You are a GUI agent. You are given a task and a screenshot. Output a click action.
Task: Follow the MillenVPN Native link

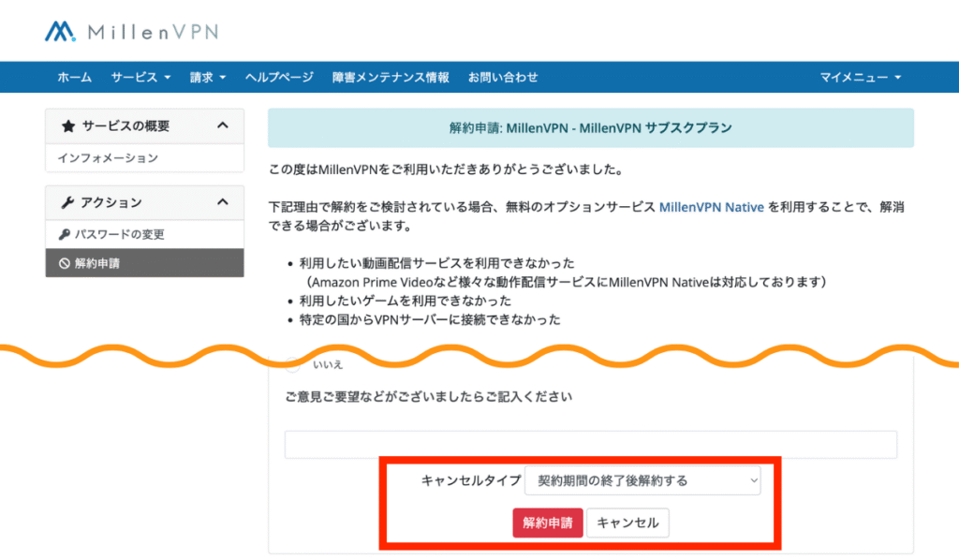711,205
